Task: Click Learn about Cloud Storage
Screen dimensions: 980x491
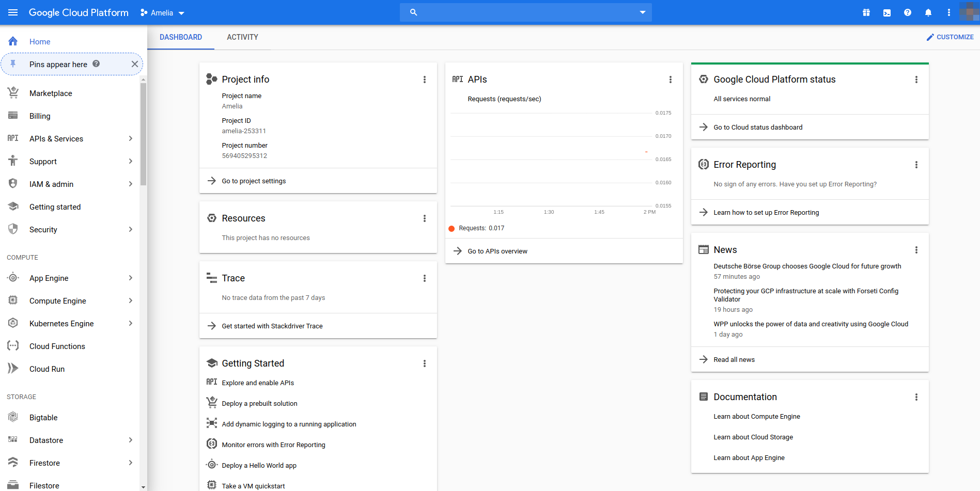Action: [753, 437]
